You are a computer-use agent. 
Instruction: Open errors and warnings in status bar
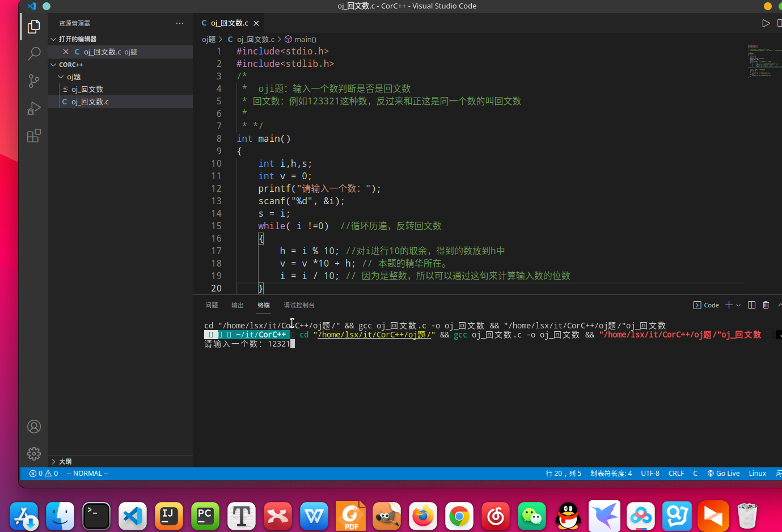(44, 474)
